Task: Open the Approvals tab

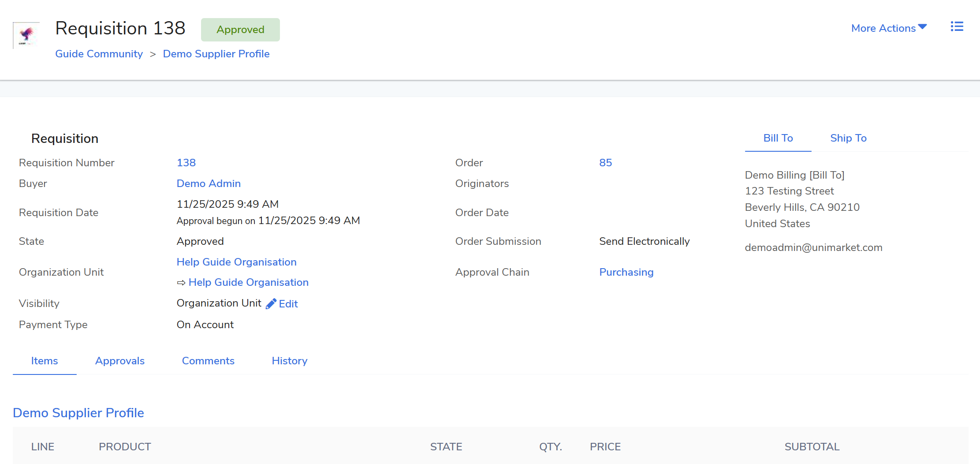Action: pos(120,361)
